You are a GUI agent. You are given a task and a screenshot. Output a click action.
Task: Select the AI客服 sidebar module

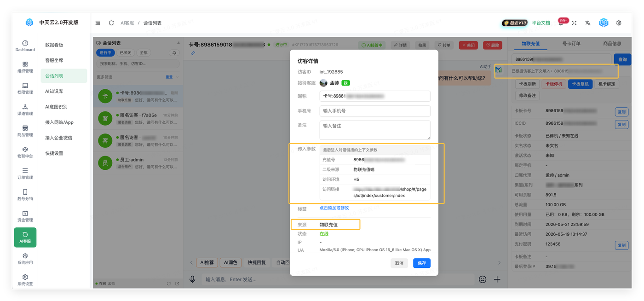click(25, 237)
